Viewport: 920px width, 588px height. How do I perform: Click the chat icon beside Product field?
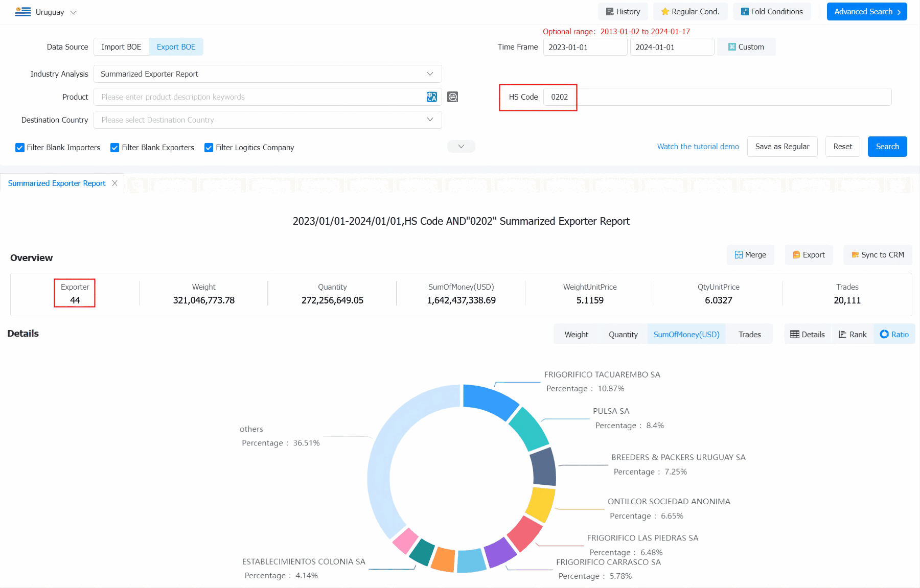[x=453, y=97]
